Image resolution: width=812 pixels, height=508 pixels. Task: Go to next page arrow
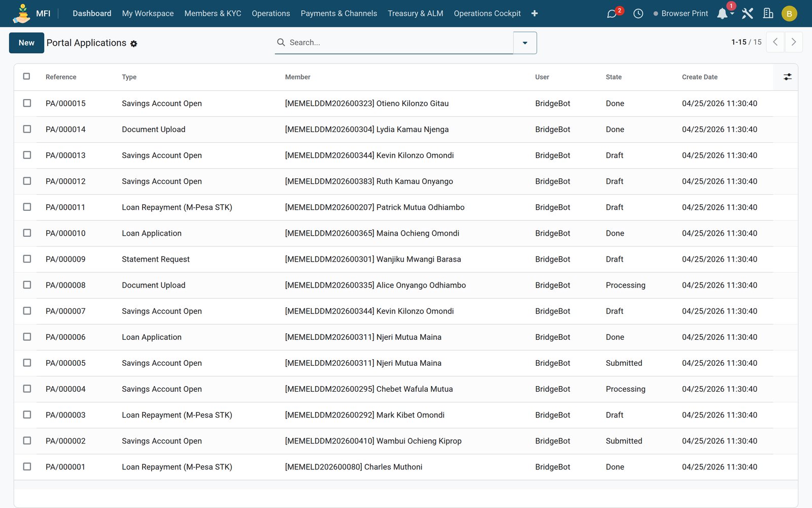(794, 42)
